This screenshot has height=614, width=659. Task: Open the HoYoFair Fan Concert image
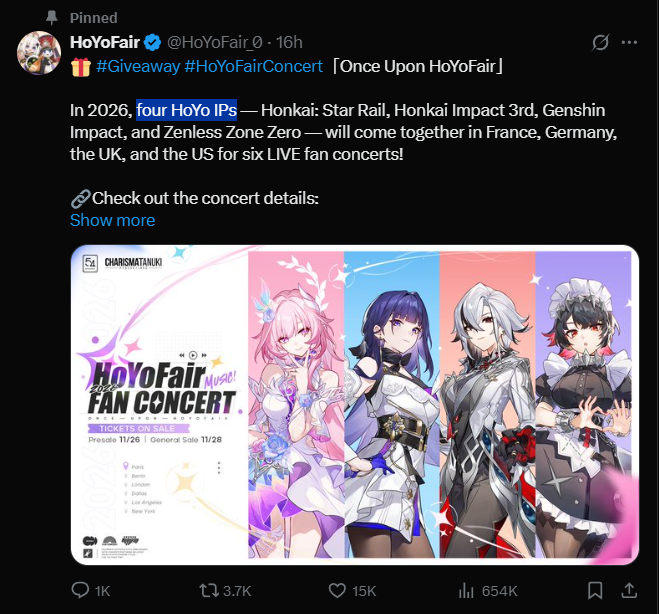click(355, 405)
